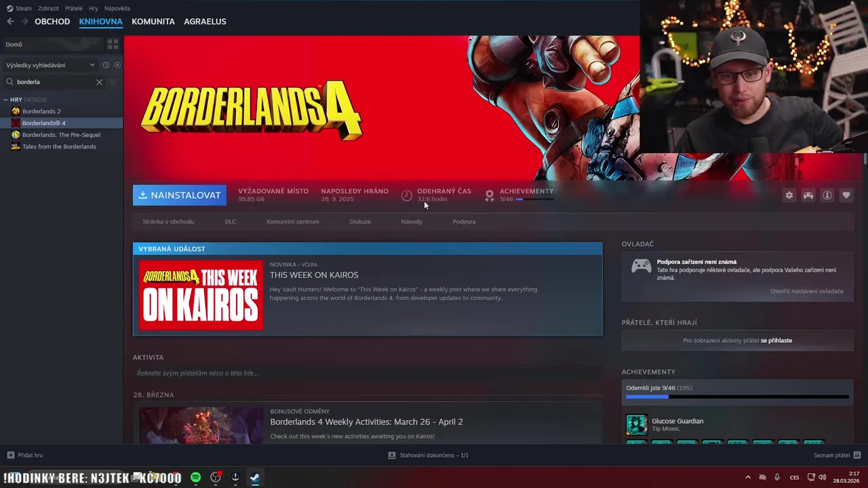Viewport: 868px width, 488px height.
Task: Click the Glucose Guardian achievement icon
Action: (x=636, y=425)
